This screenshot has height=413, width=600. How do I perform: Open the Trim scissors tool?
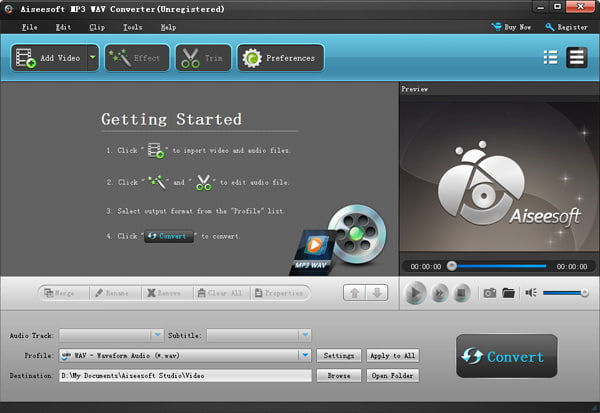202,58
